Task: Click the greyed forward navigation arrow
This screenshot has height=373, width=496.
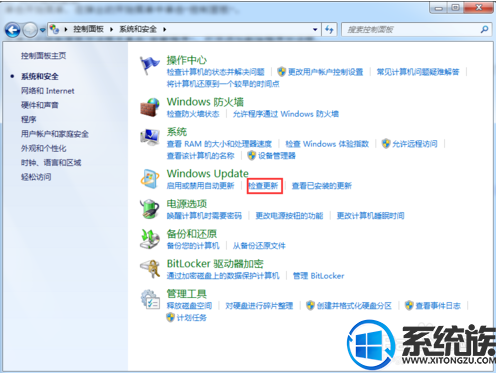Action: click(x=30, y=30)
